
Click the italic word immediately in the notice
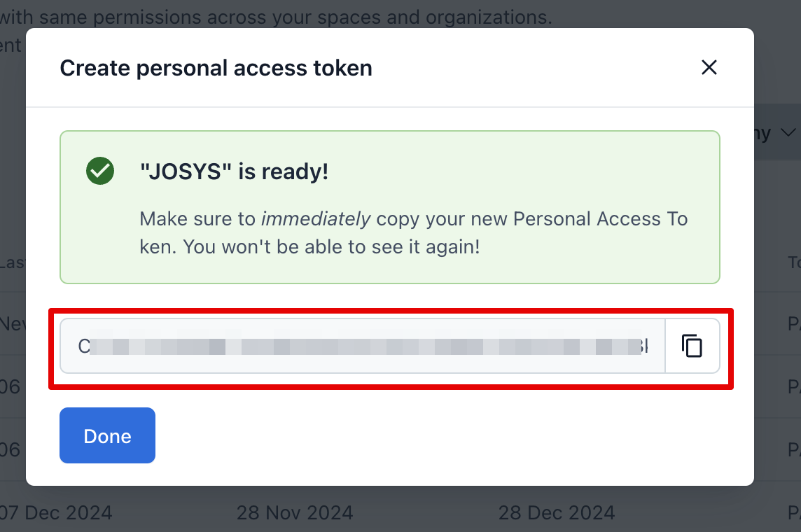click(316, 218)
